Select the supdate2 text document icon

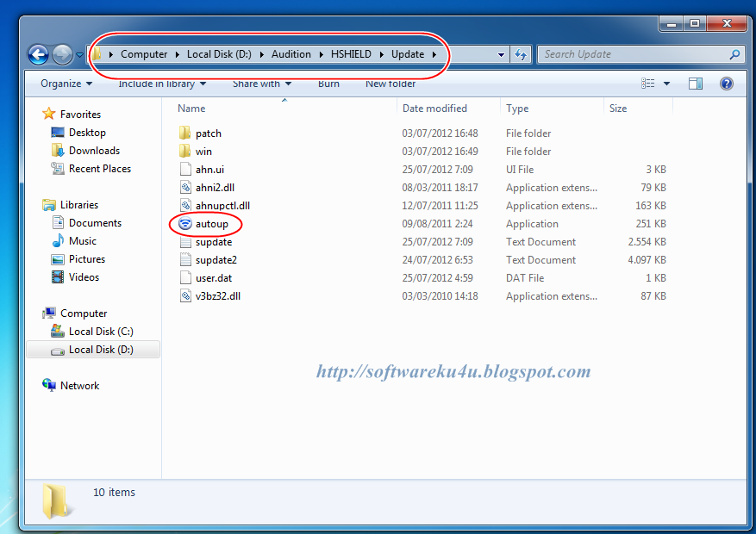pyautogui.click(x=185, y=259)
